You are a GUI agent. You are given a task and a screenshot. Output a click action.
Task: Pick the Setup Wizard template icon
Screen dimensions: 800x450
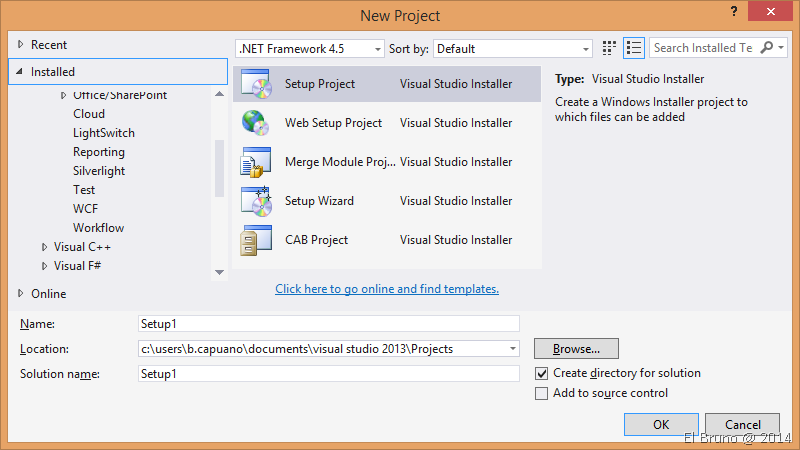point(256,201)
